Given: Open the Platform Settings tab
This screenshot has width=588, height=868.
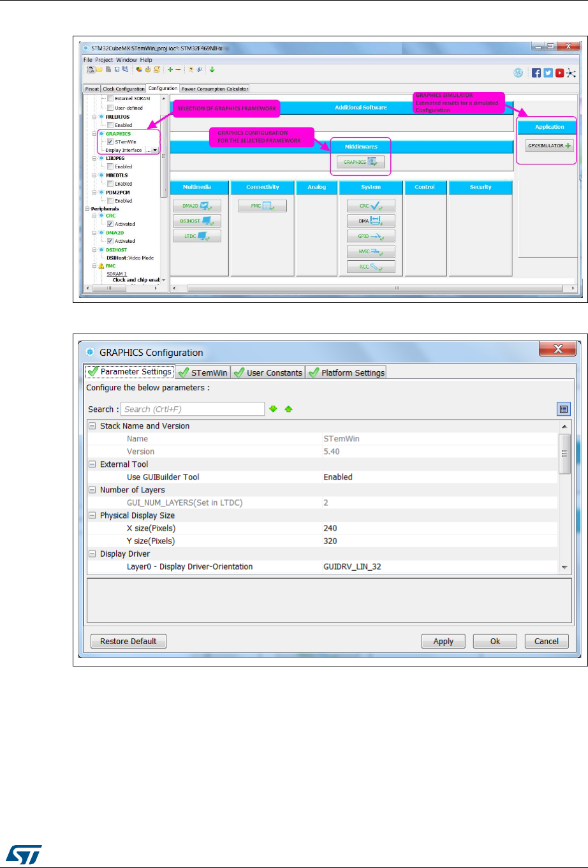Looking at the screenshot, I should 346,372.
